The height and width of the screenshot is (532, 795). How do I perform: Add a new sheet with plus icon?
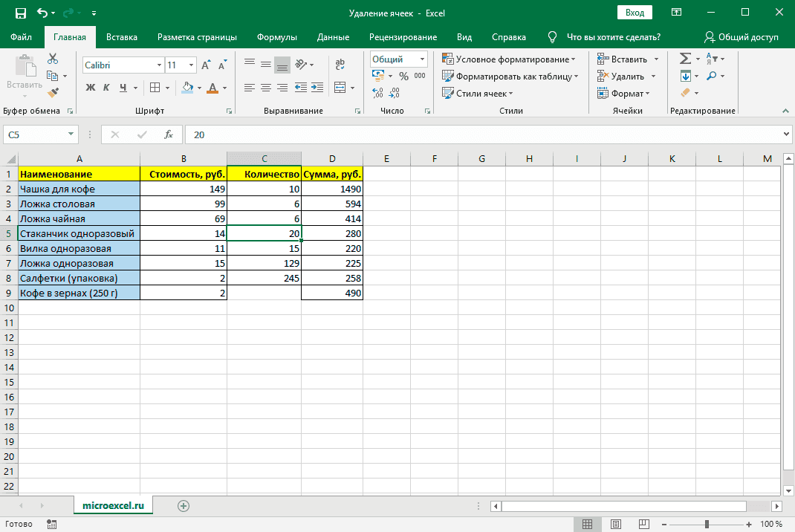pyautogui.click(x=184, y=505)
